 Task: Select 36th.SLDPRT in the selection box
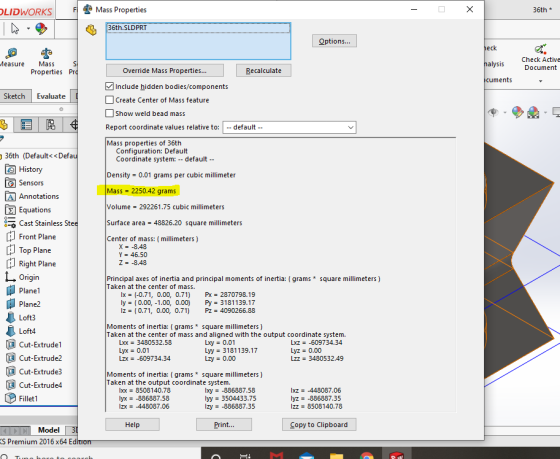(x=198, y=28)
